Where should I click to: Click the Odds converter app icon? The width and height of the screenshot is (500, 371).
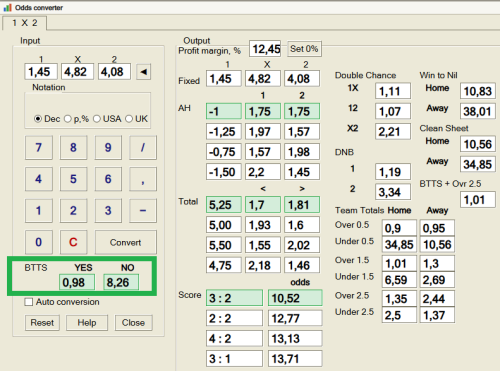7,7
